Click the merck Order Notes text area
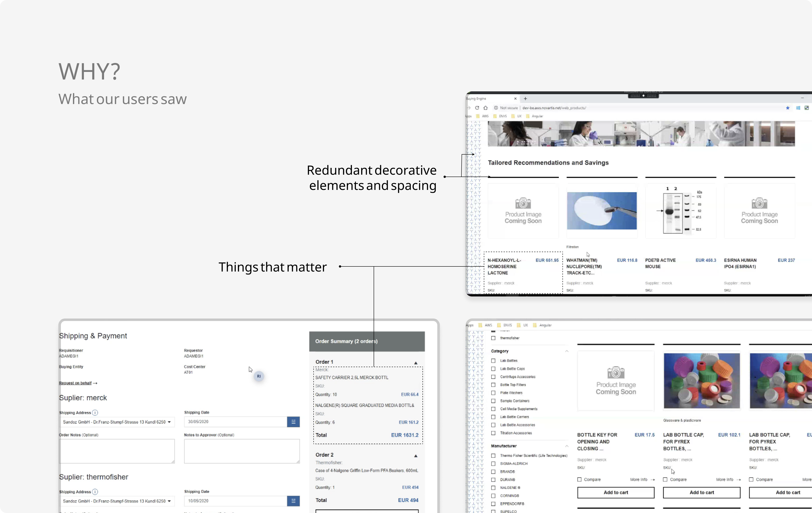 (117, 451)
